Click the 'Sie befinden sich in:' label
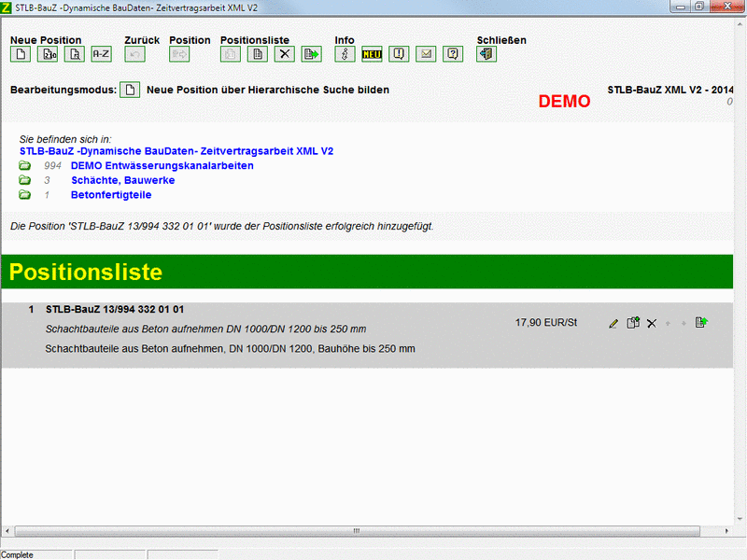This screenshot has width=747, height=560. (65, 139)
